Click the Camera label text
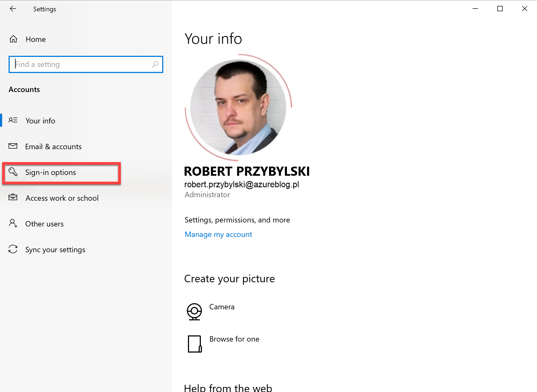Screen dimensions: 537x392 point(222,307)
